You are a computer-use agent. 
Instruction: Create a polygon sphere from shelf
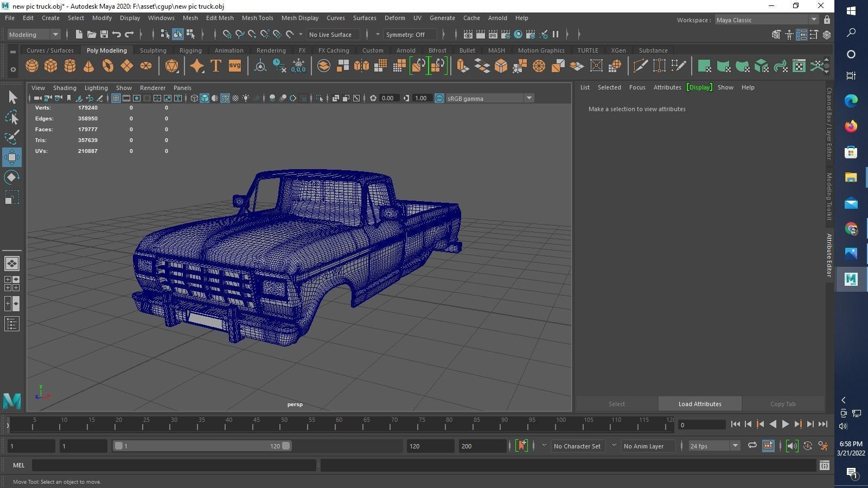(x=32, y=66)
